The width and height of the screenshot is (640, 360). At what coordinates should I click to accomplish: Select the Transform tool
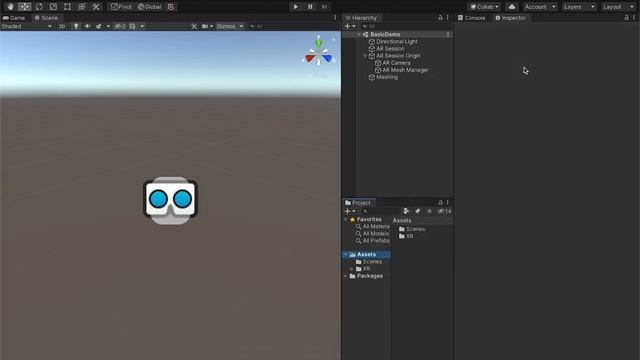[82, 7]
